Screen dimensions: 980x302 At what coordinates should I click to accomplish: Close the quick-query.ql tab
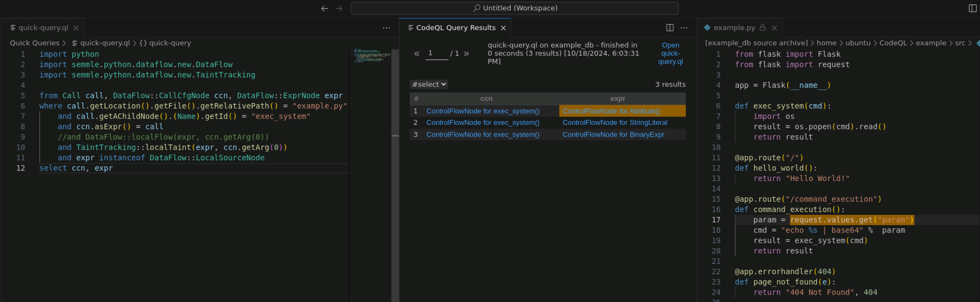76,28
